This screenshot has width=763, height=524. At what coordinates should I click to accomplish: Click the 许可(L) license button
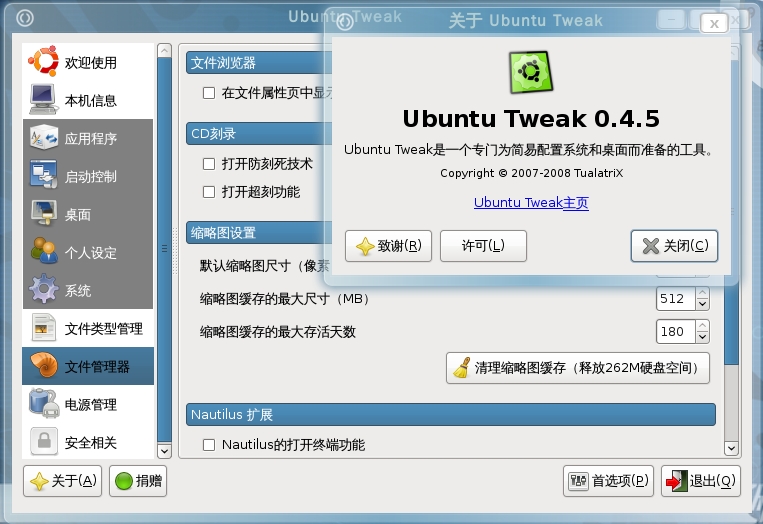tap(483, 246)
